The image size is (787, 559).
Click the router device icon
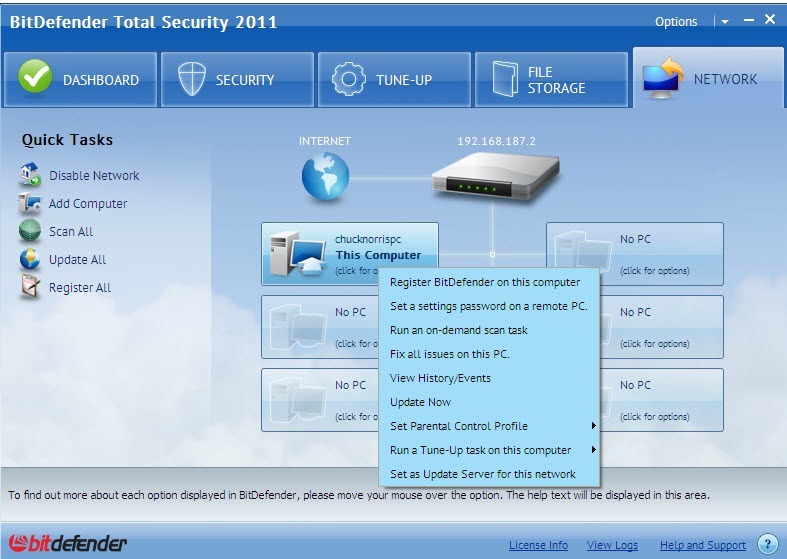tap(496, 177)
